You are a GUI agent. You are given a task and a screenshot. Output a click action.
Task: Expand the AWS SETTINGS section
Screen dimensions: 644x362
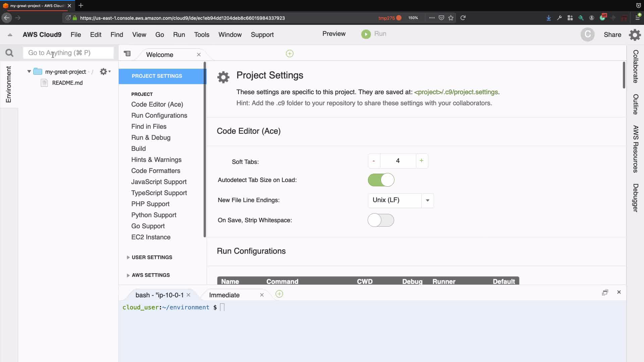[x=150, y=275]
